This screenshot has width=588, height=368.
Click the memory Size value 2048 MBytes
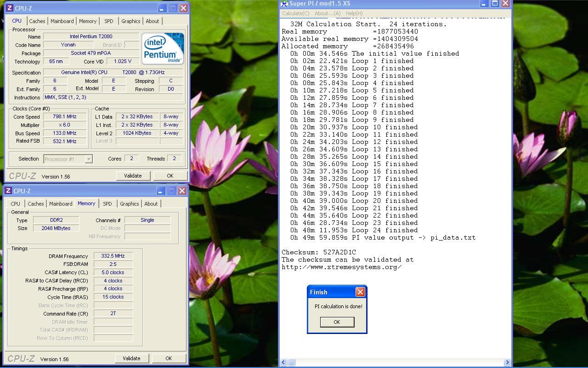pos(56,228)
